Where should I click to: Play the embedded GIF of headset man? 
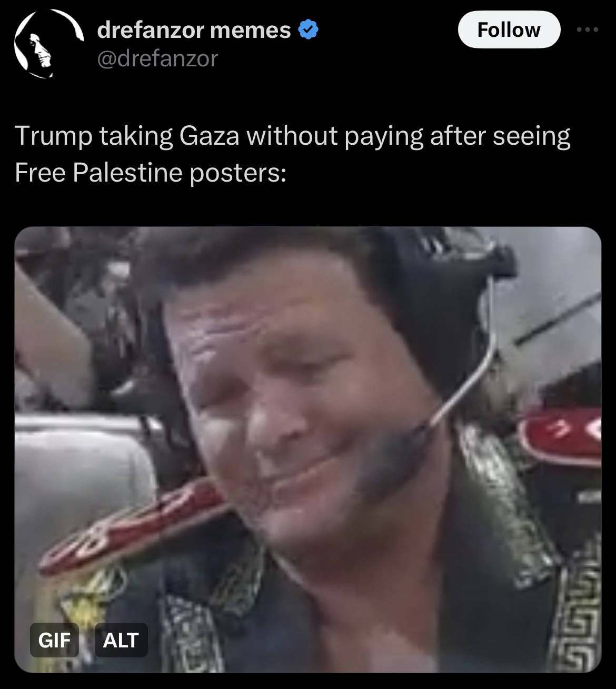click(x=308, y=450)
